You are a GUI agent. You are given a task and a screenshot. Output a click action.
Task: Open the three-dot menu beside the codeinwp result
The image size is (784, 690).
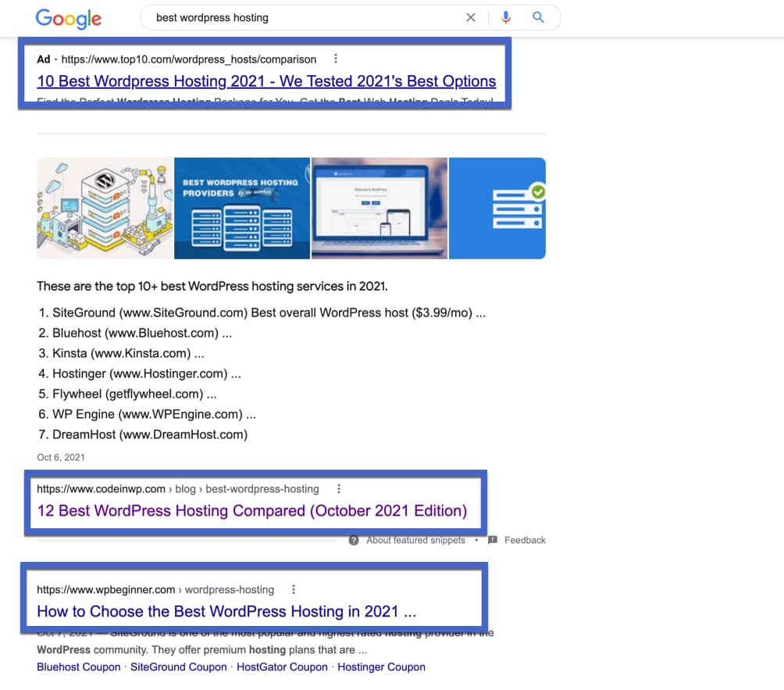click(x=339, y=488)
